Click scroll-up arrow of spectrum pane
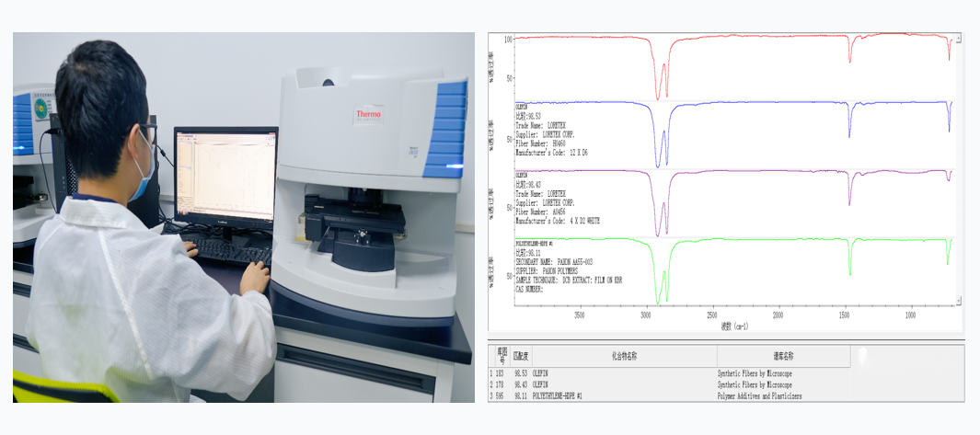The width and height of the screenshot is (980, 435). point(961,39)
